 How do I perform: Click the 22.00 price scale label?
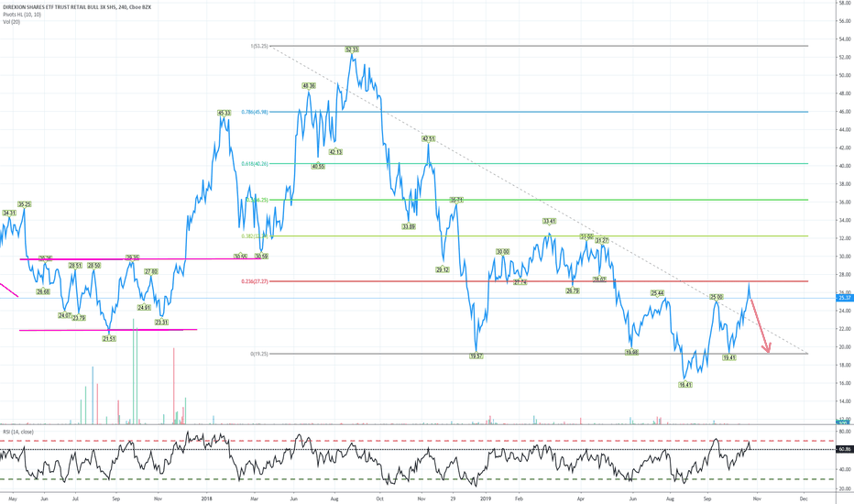click(844, 329)
